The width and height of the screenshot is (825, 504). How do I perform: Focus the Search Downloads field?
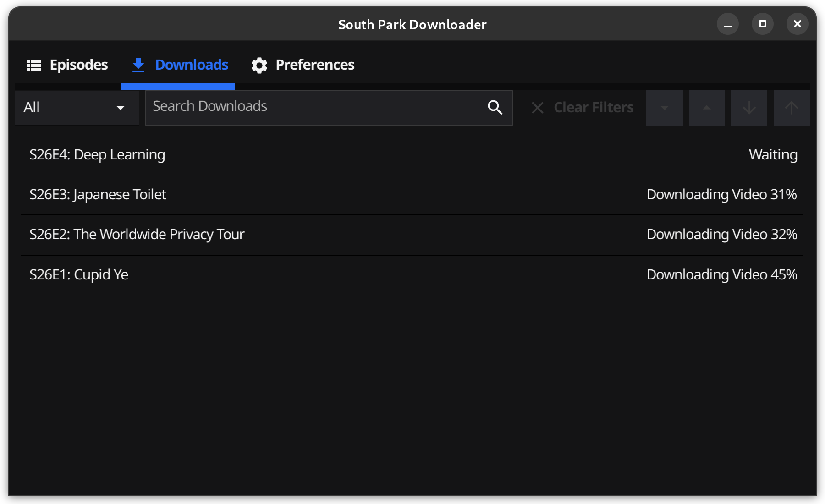click(x=329, y=108)
